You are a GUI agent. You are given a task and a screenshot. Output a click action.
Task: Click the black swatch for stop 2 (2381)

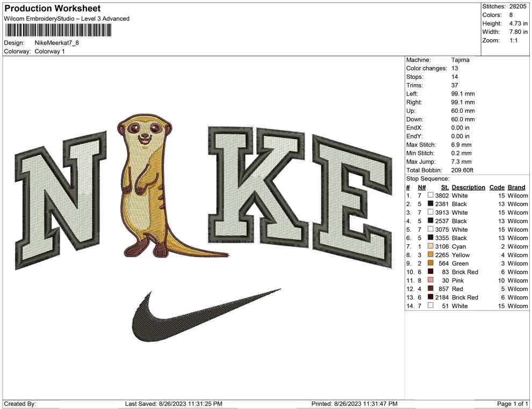pyautogui.click(x=430, y=203)
